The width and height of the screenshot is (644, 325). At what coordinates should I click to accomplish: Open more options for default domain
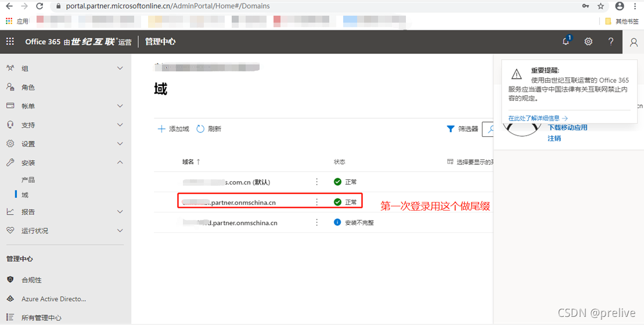pos(316,182)
